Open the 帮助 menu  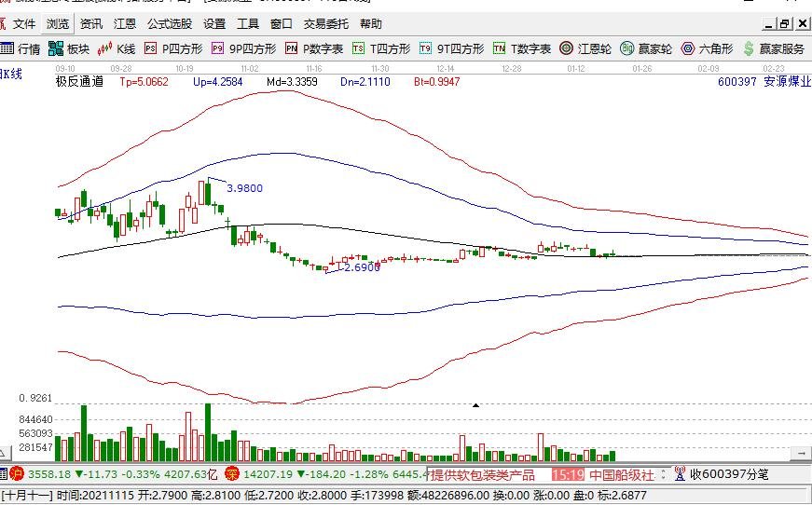[371, 24]
